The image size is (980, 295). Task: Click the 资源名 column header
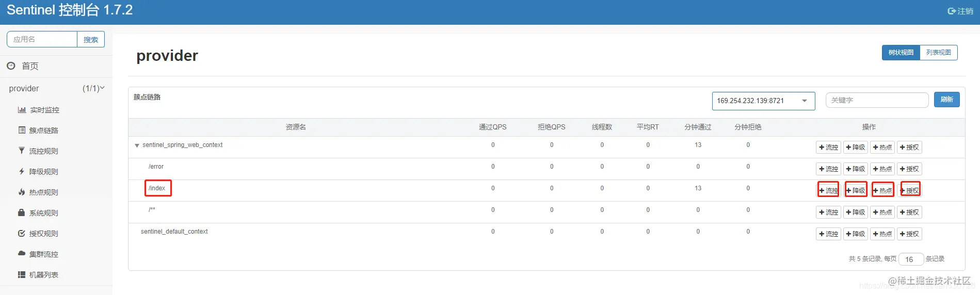(x=296, y=127)
